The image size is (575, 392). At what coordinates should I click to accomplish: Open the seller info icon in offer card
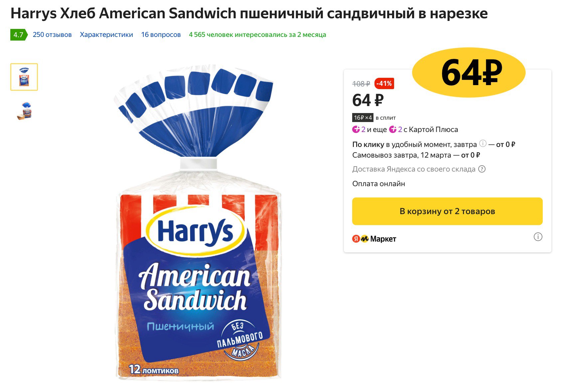(538, 237)
